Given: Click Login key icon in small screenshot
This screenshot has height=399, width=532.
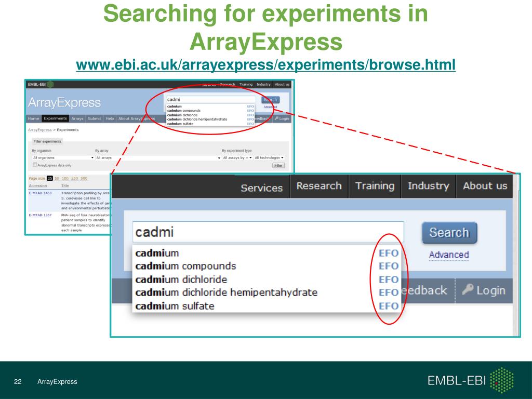Looking at the screenshot, I should click(x=276, y=118).
